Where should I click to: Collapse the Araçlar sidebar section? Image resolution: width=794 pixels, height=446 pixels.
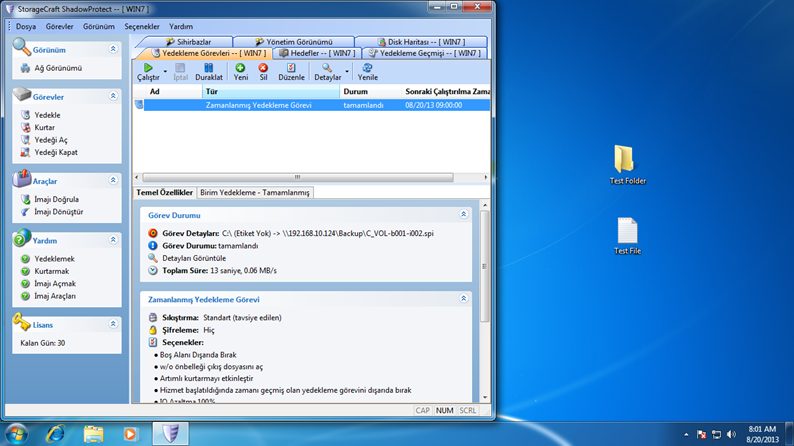tap(113, 181)
